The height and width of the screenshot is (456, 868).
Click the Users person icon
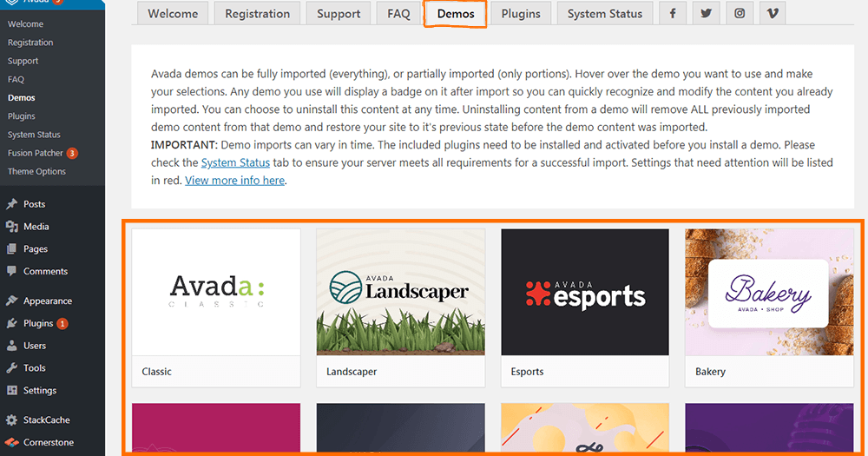pyautogui.click(x=11, y=346)
